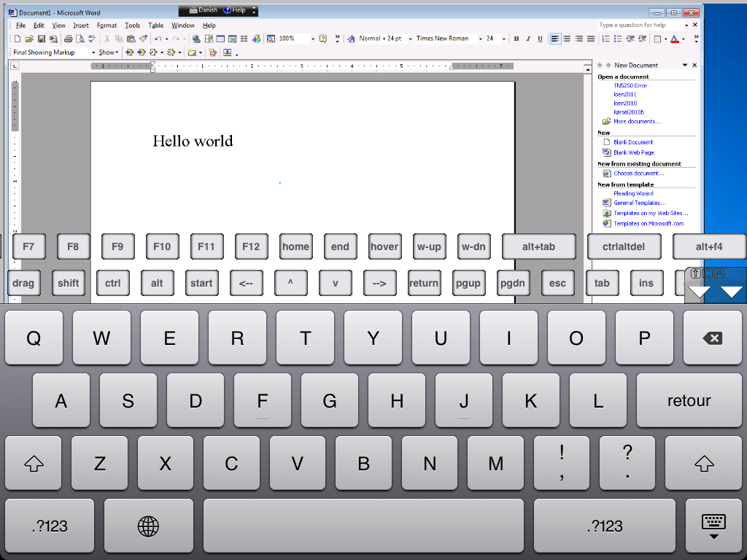Open the New Document task pane menu arrow
Screen dimensions: 747x560
click(x=685, y=65)
